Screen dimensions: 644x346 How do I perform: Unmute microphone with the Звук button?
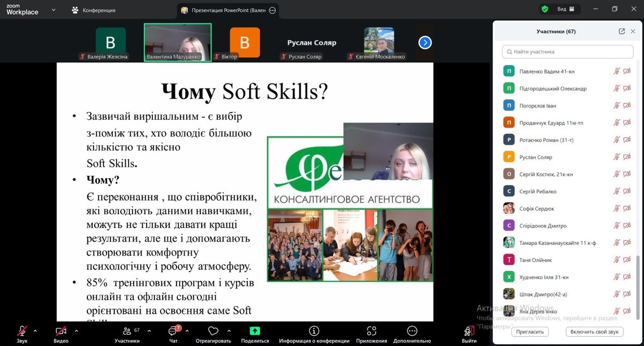pyautogui.click(x=22, y=331)
